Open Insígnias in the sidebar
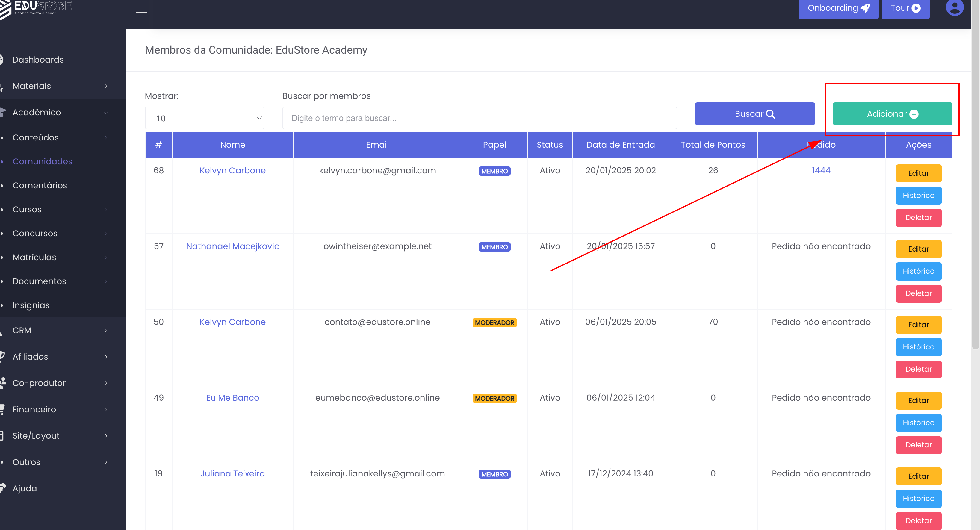The height and width of the screenshot is (530, 980). tap(31, 305)
